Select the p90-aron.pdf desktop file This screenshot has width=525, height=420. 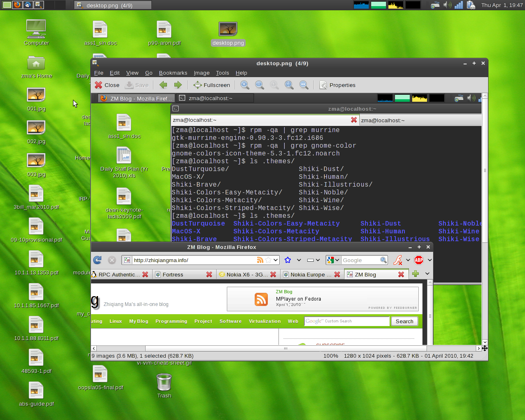(164, 33)
